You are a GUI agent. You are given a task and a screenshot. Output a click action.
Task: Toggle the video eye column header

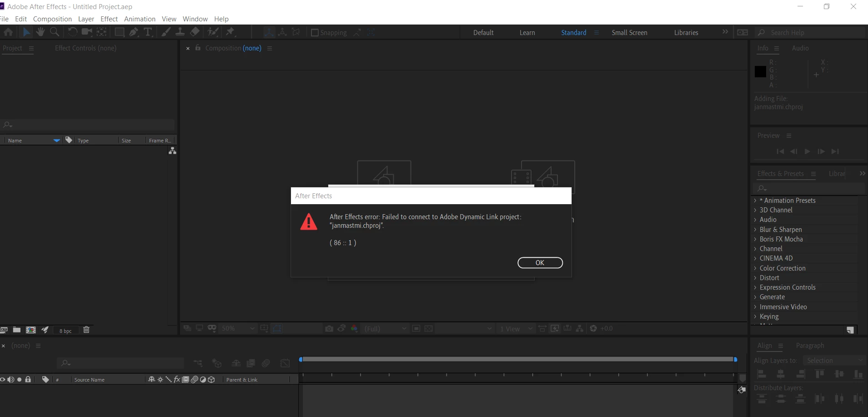pos(3,379)
